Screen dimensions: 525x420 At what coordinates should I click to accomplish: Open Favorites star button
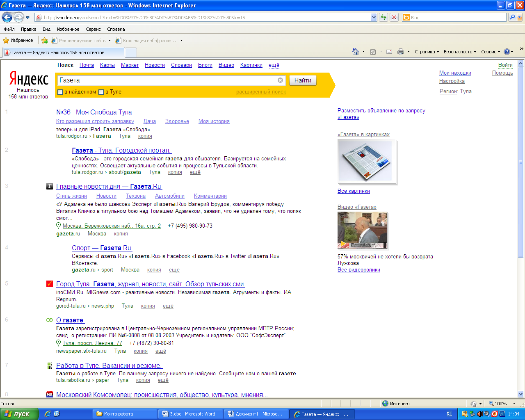click(x=18, y=40)
